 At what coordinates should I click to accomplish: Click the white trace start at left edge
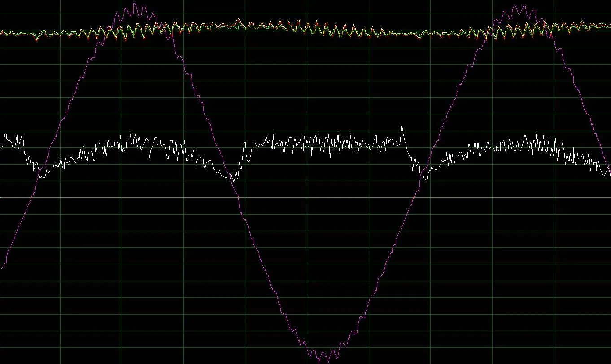coord(2,146)
